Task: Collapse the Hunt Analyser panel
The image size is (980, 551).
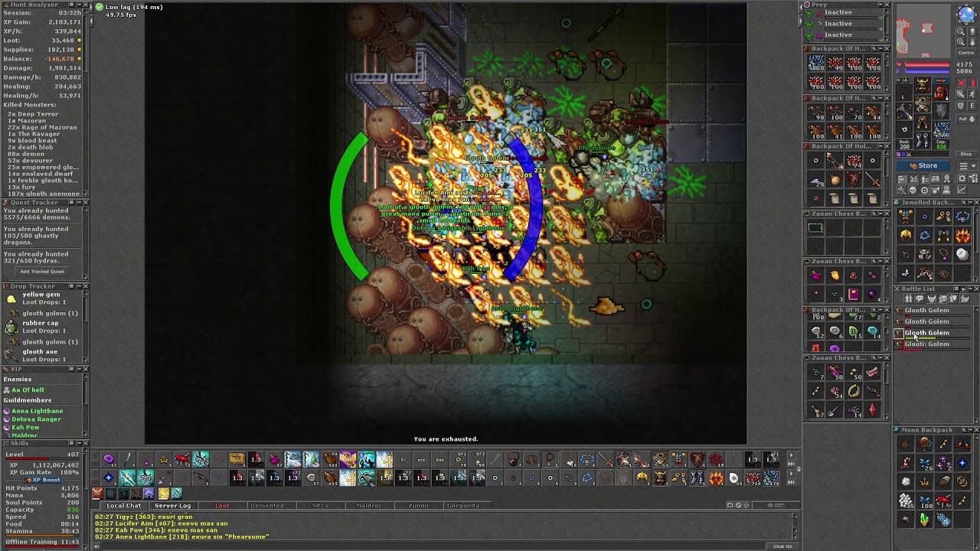Action: (x=80, y=5)
